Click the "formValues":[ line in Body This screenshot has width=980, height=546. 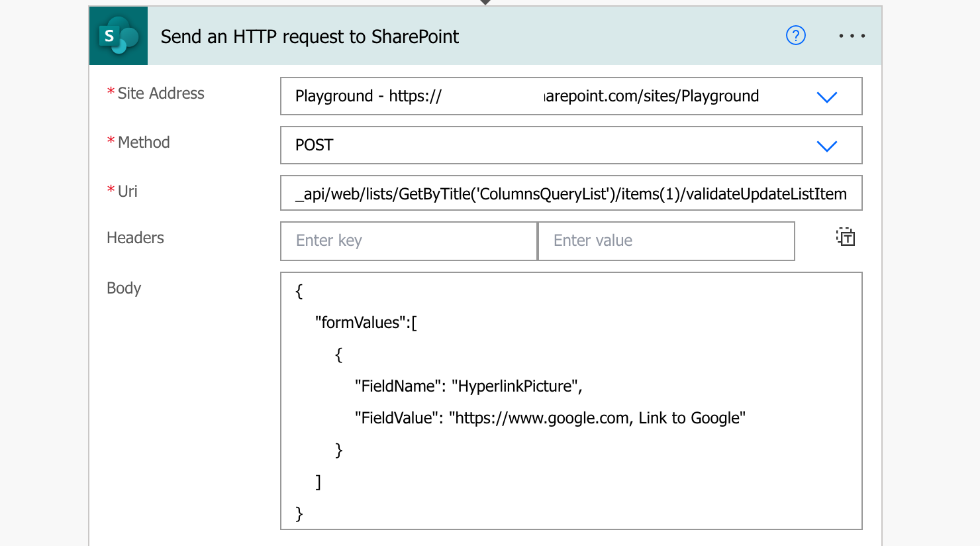366,323
